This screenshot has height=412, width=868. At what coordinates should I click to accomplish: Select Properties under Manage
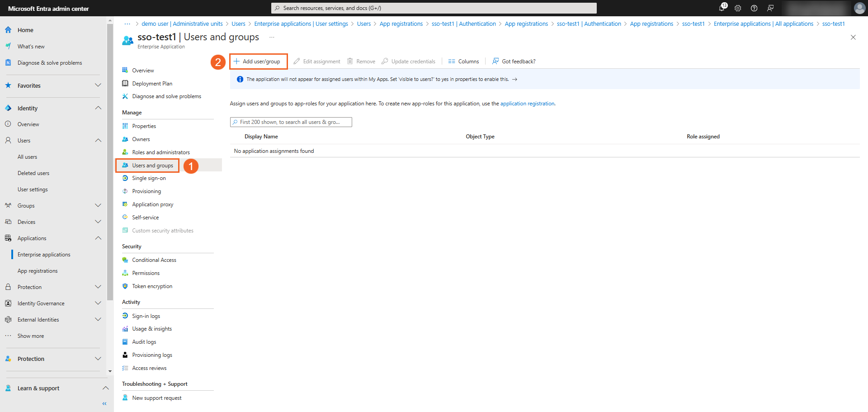[x=144, y=126]
